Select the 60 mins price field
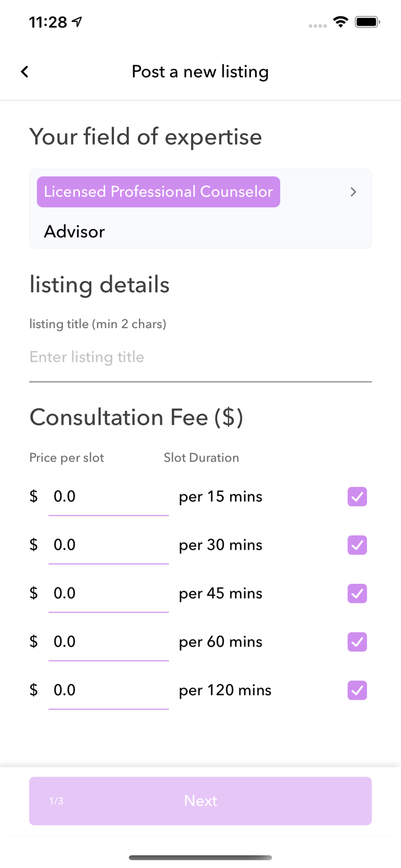Screen dimensions: 401x868 point(108,642)
